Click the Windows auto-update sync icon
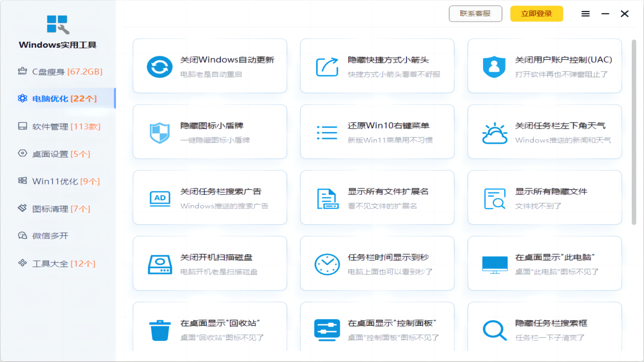Image resolution: width=644 pixels, height=362 pixels. point(159,67)
